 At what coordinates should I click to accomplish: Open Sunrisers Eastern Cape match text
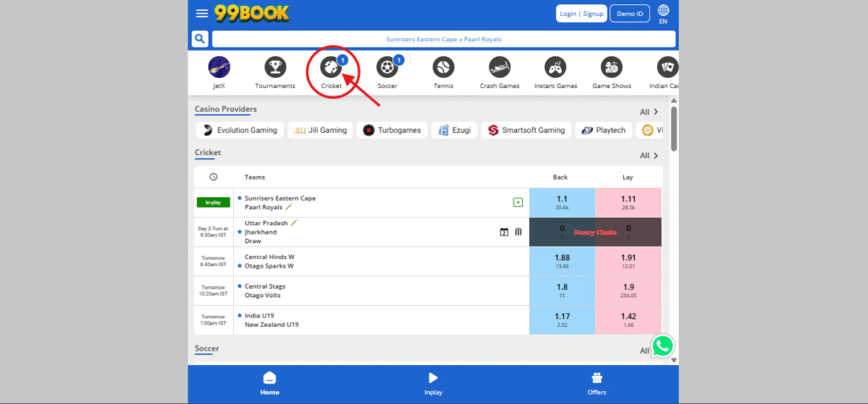point(280,198)
